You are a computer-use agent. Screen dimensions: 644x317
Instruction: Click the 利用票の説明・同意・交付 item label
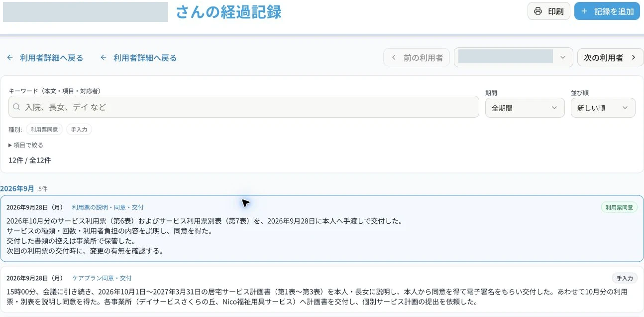[108, 207]
